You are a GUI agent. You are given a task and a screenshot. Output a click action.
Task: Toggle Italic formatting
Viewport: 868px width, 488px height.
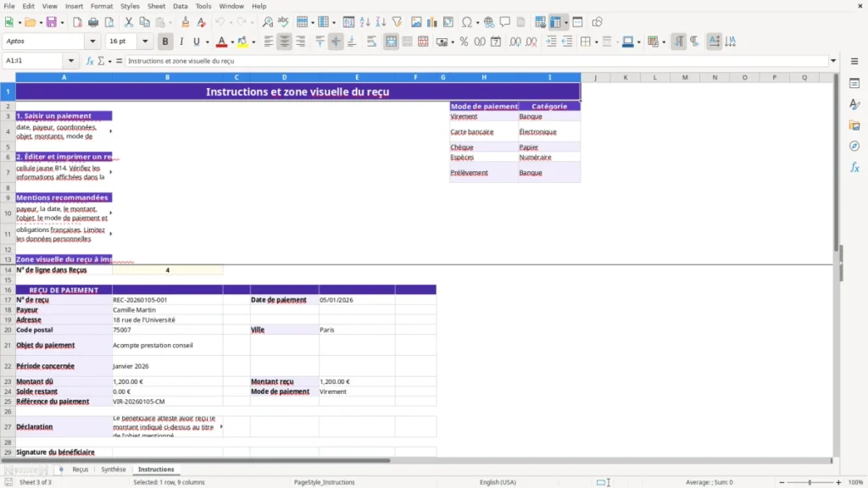point(181,42)
